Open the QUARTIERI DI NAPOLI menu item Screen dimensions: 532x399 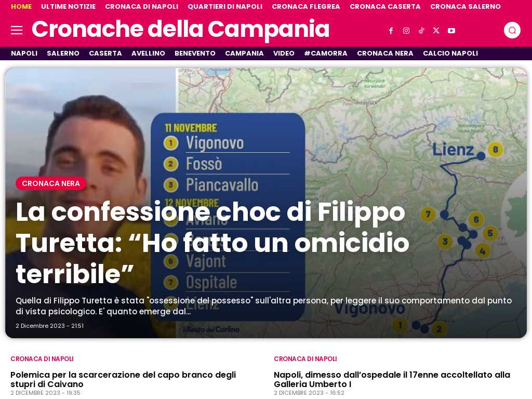pyautogui.click(x=225, y=6)
